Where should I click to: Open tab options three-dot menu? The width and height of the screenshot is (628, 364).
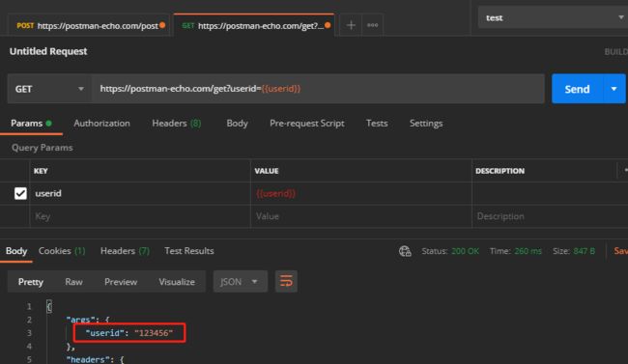point(373,25)
